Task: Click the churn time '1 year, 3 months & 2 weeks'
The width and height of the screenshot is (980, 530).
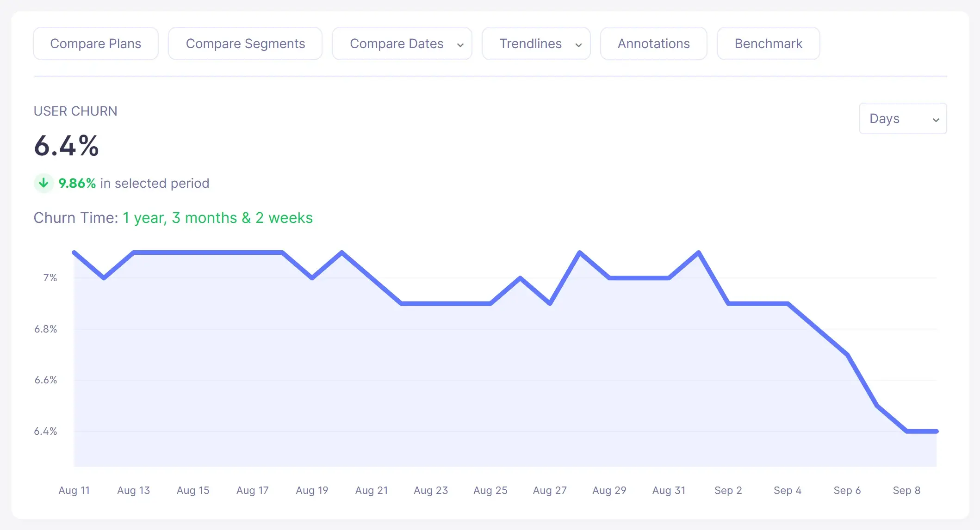Action: (217, 218)
